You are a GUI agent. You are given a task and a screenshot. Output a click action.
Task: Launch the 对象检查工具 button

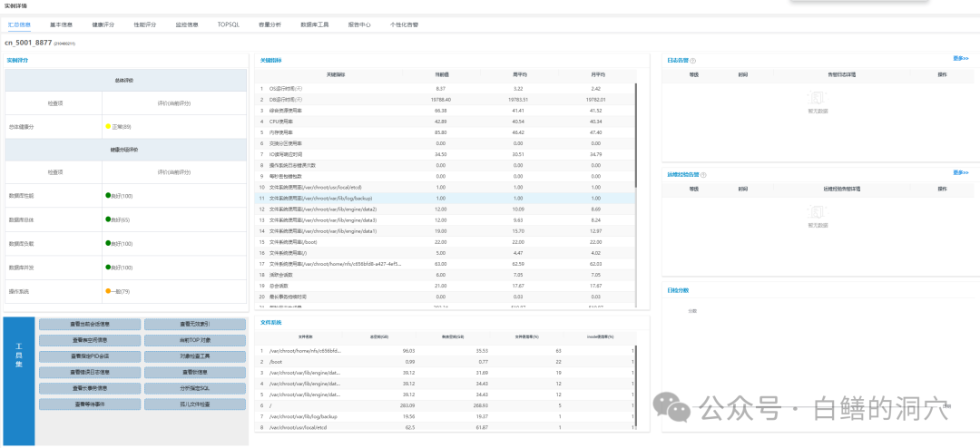pyautogui.click(x=195, y=356)
